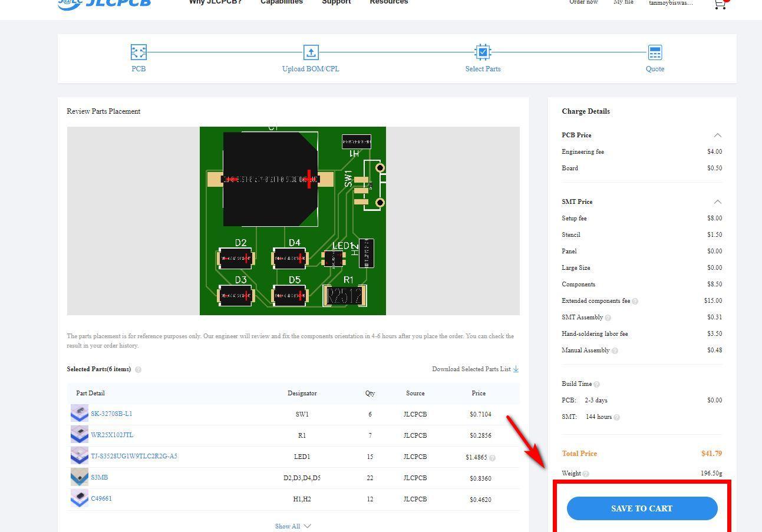Collapse the SMT Price section
Screen dimensions: 762x532
pos(717,201)
